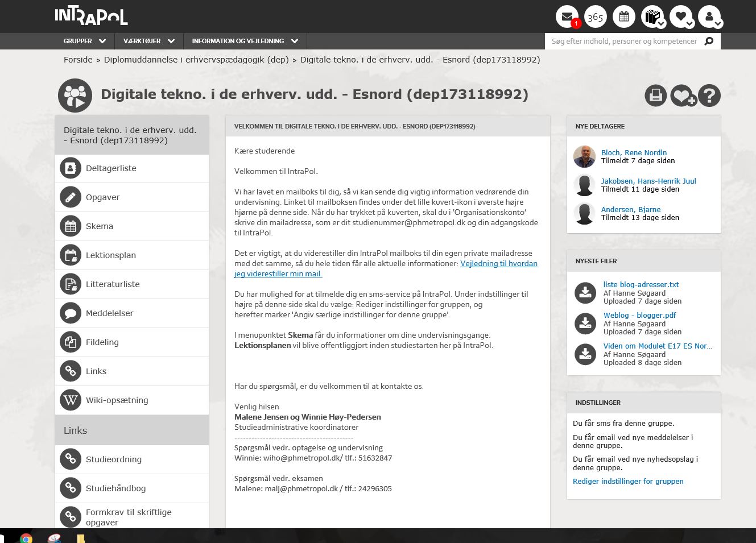This screenshot has height=543, width=756.
Task: Open liste blog-adresser.txt file link
Action: [x=641, y=284]
